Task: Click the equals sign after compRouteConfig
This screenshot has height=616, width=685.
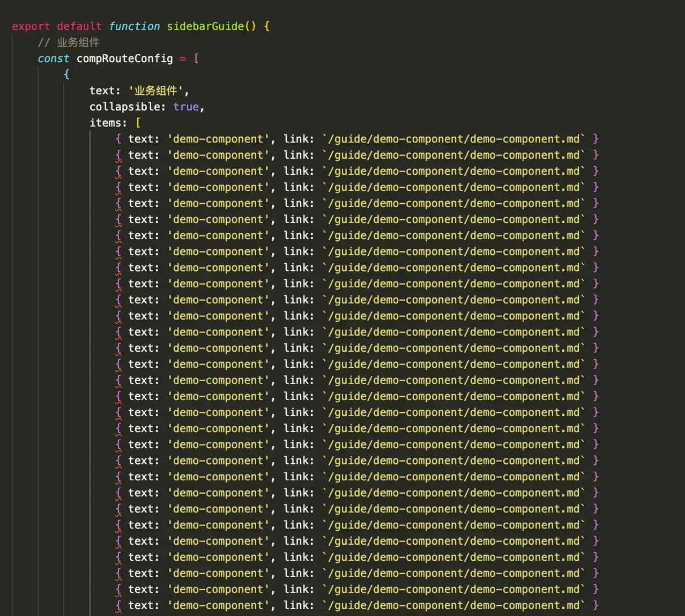Action: [x=183, y=58]
